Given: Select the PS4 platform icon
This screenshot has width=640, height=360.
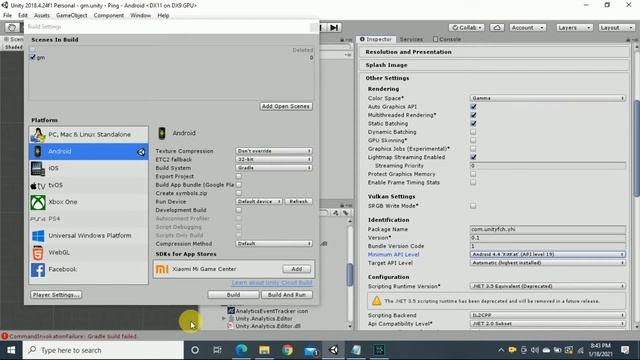Looking at the screenshot, I should (x=38, y=219).
